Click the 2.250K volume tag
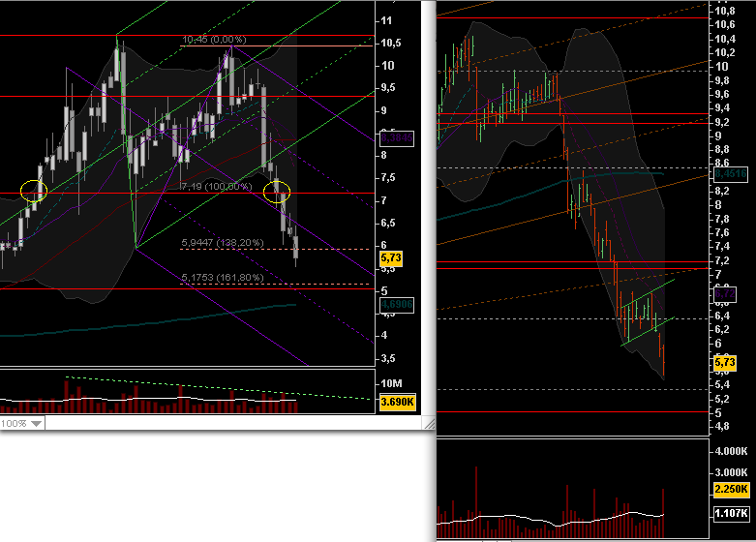Image resolution: width=756 pixels, height=542 pixels. [x=731, y=489]
